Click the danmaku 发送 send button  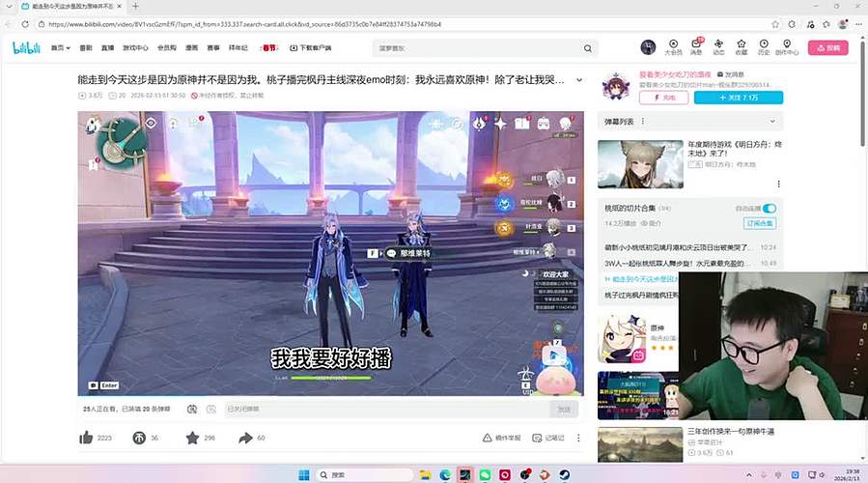(564, 409)
